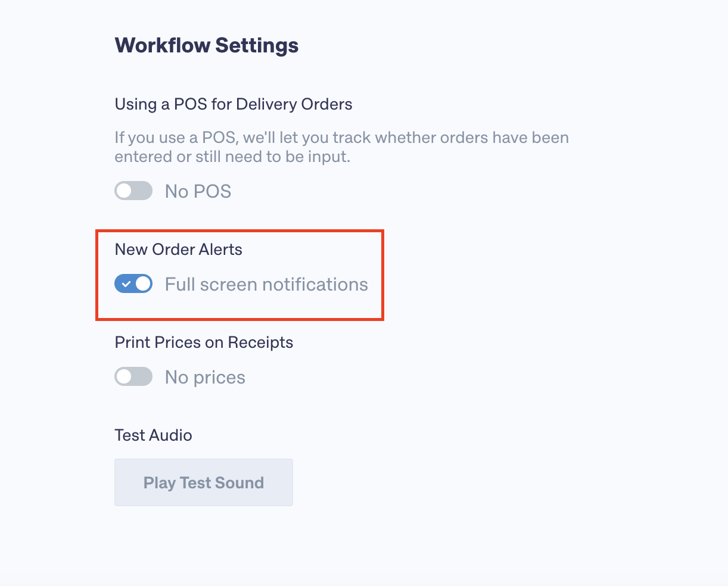Click the white knob of the notifications switch

coord(143,284)
